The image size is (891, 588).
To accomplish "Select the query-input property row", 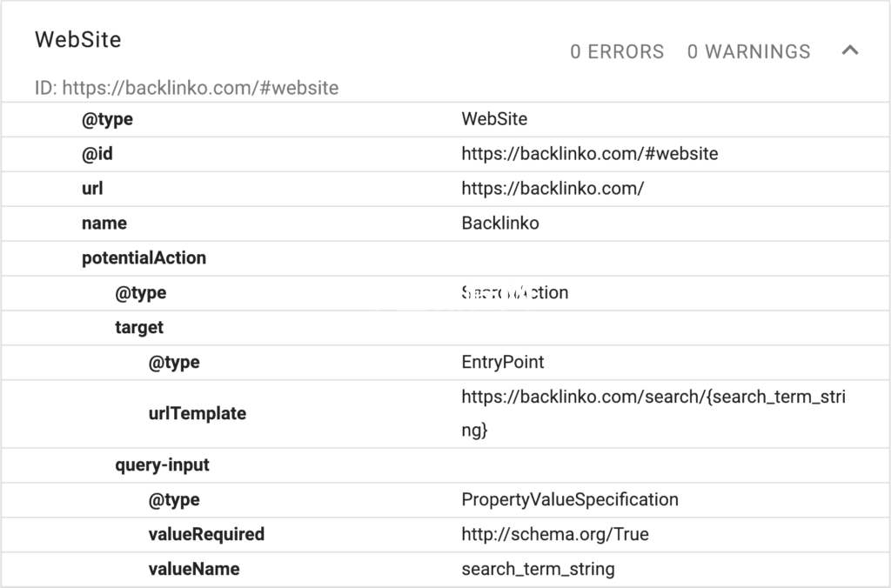I will point(445,465).
